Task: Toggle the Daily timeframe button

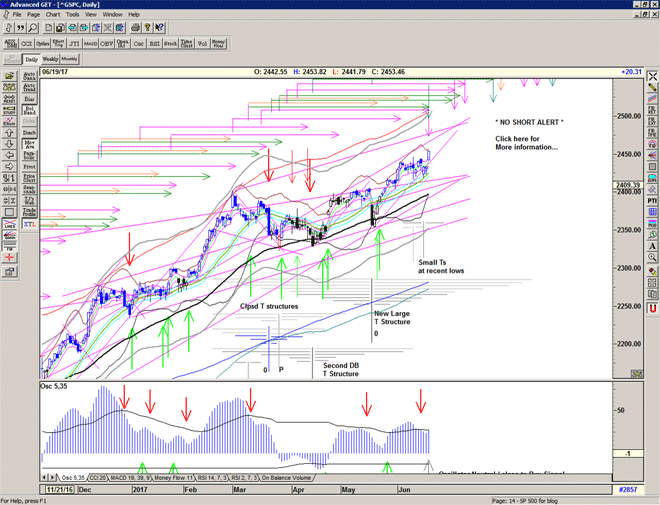Action: pos(33,59)
